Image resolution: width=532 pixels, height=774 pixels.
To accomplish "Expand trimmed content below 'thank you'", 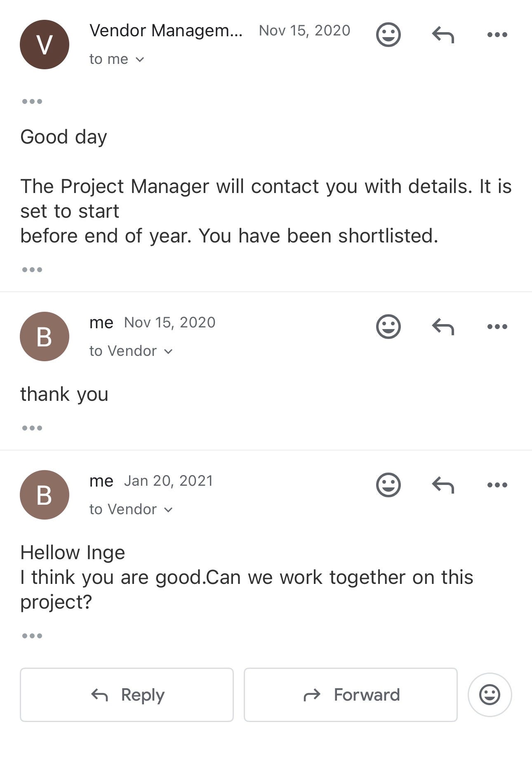I will click(32, 428).
